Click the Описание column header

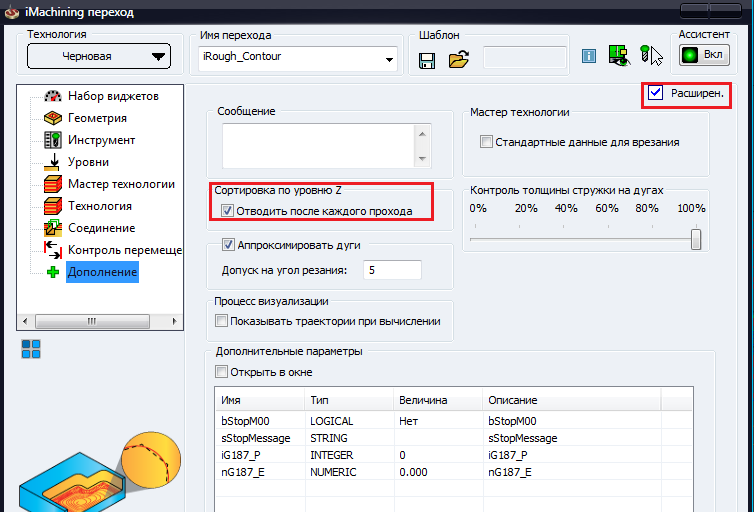coord(572,400)
